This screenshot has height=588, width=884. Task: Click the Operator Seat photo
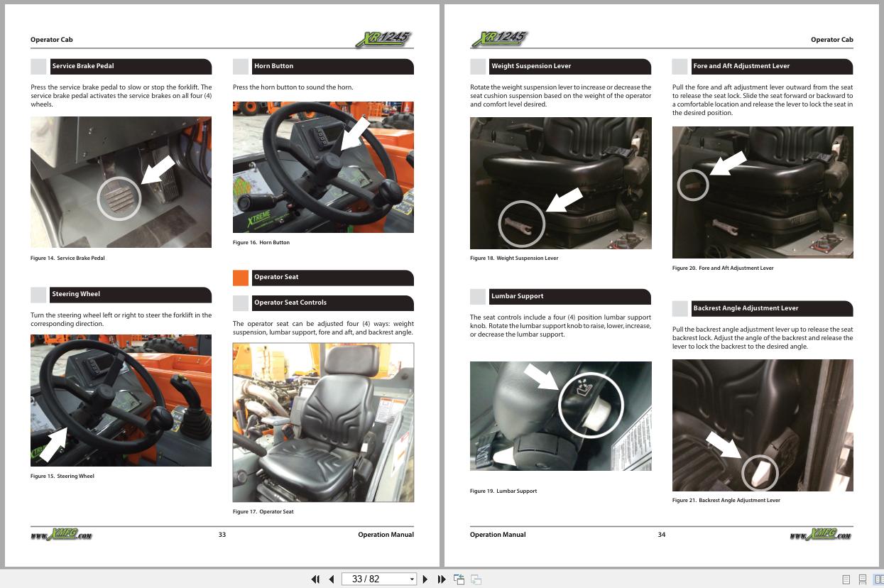point(323,423)
